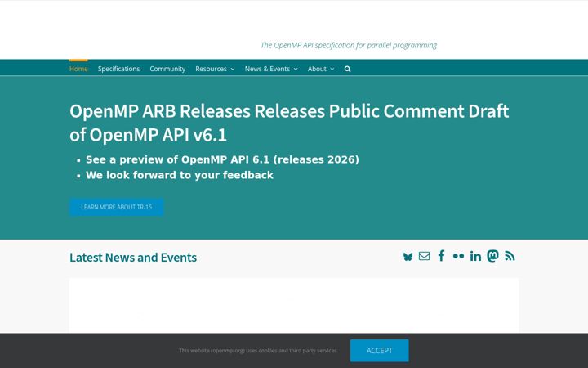Accept the cookie notice
The width and height of the screenshot is (588, 368).
coord(379,350)
